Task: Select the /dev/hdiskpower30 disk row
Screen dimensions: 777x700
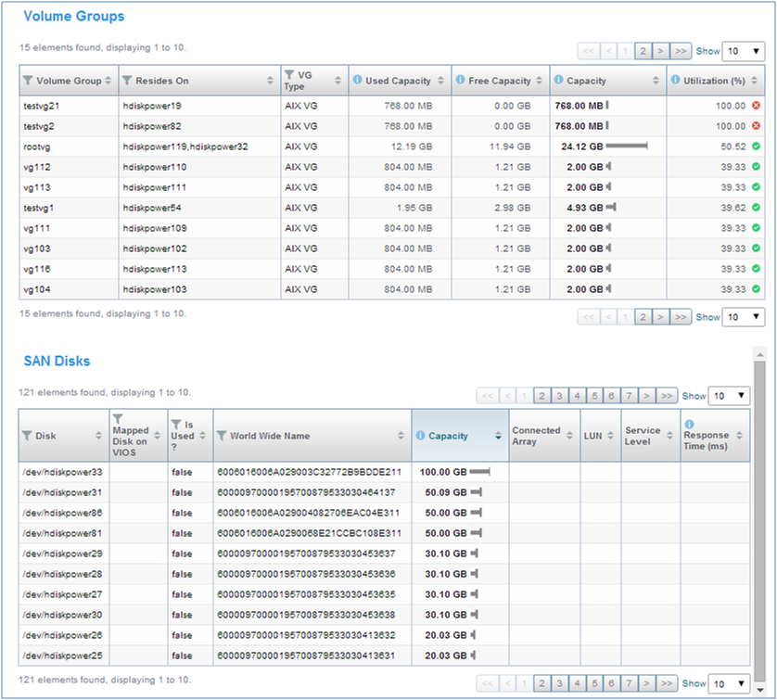Action: [x=384, y=615]
